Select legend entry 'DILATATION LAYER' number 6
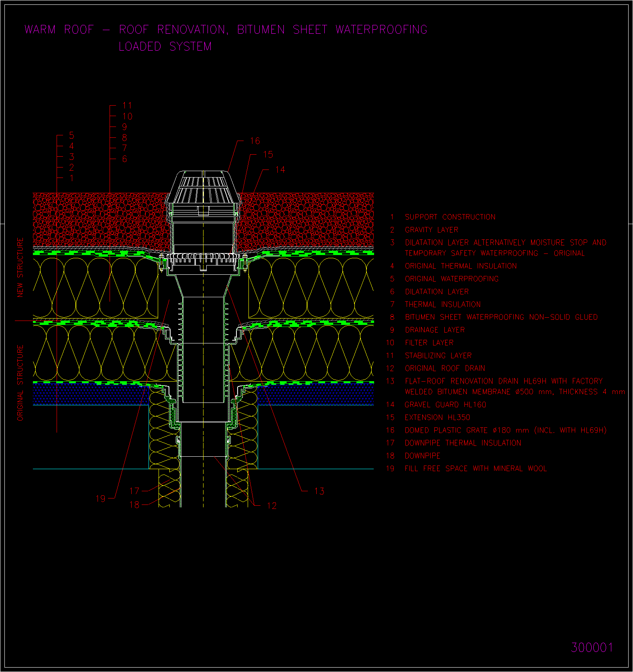 [437, 292]
